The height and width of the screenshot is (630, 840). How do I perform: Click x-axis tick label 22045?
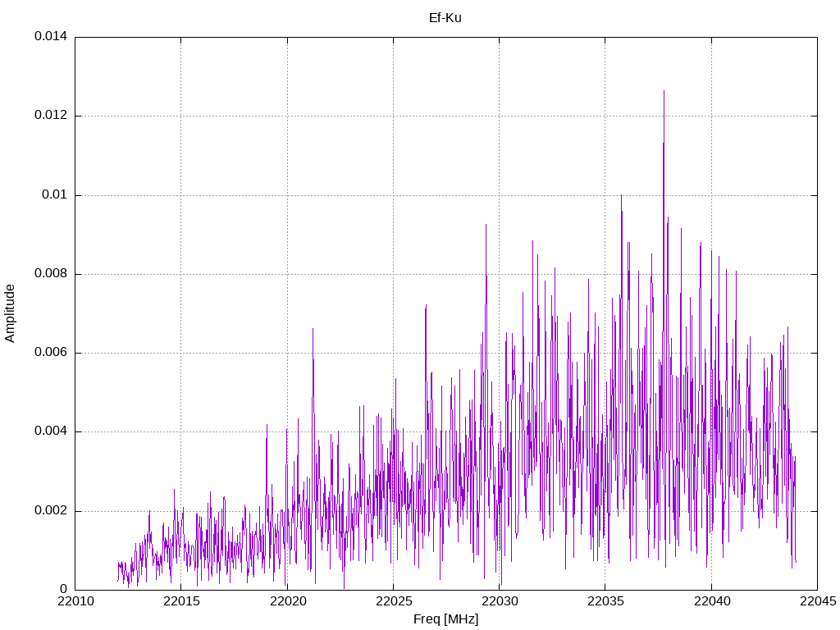[818, 601]
